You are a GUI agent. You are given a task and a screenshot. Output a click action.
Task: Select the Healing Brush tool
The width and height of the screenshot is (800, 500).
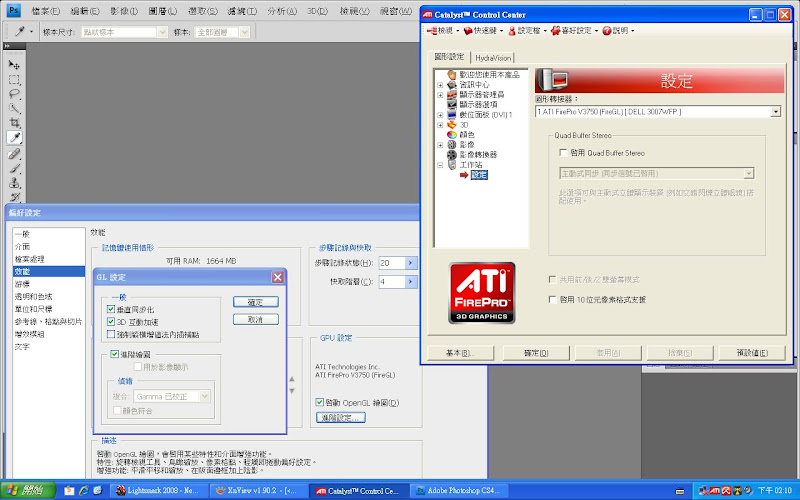coord(14,153)
